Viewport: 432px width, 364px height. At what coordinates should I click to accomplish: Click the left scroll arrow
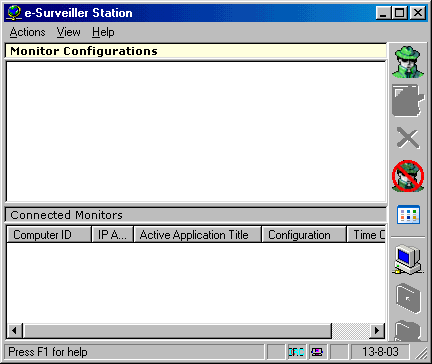pyautogui.click(x=14, y=331)
